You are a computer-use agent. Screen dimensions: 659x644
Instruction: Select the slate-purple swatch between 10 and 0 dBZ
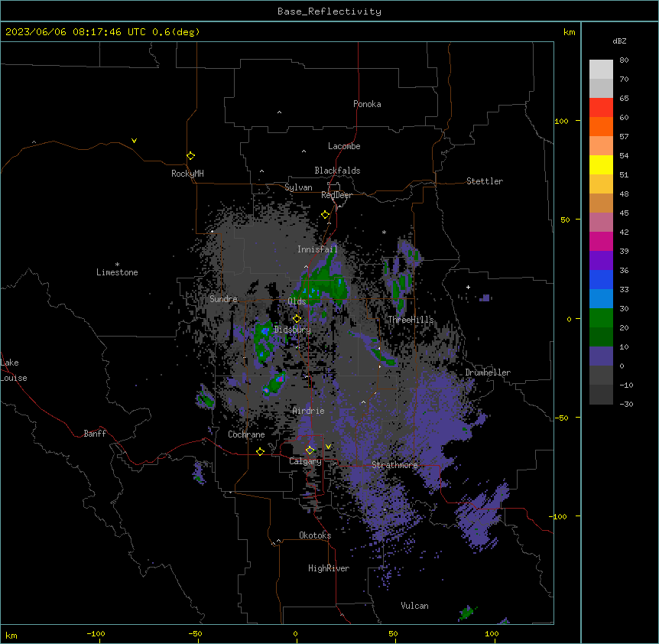pyautogui.click(x=601, y=356)
